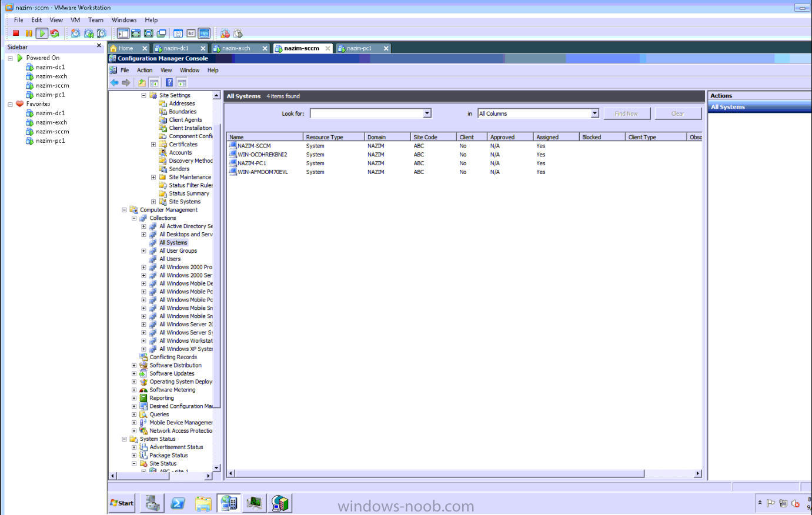
Task: Expand the Site Maintenance node
Action: 153,177
